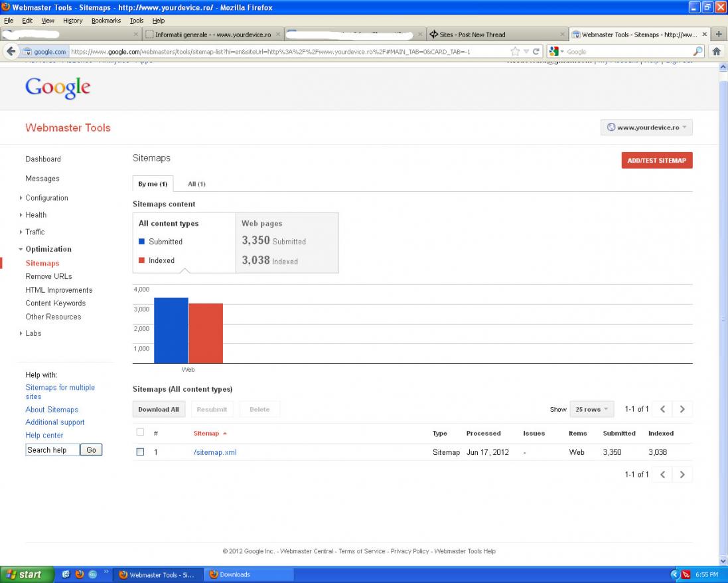Click the ADD/TEST SITEMAP button
Viewport: 728px width, 583px height.
click(x=657, y=160)
